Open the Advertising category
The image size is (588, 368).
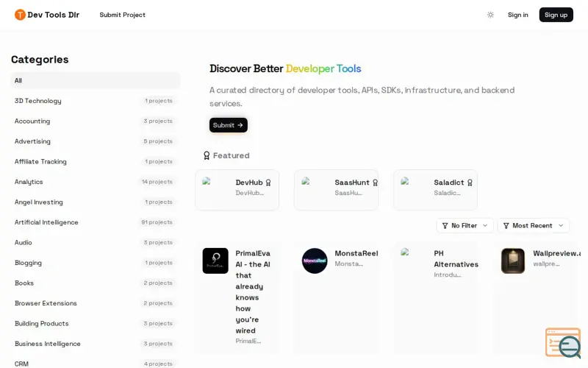pos(96,141)
